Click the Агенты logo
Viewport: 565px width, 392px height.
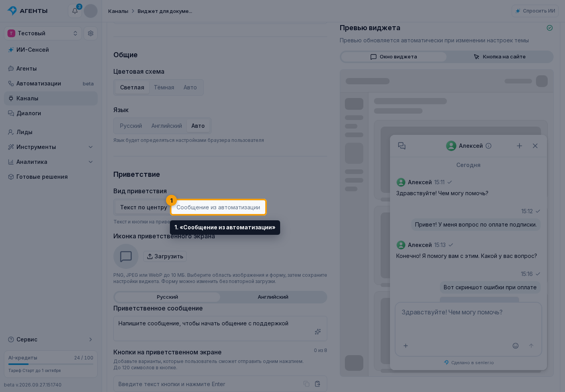(27, 11)
